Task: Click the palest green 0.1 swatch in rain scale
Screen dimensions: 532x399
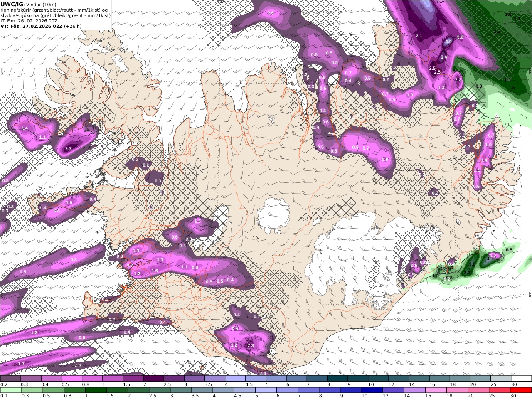Action: click(x=10, y=390)
